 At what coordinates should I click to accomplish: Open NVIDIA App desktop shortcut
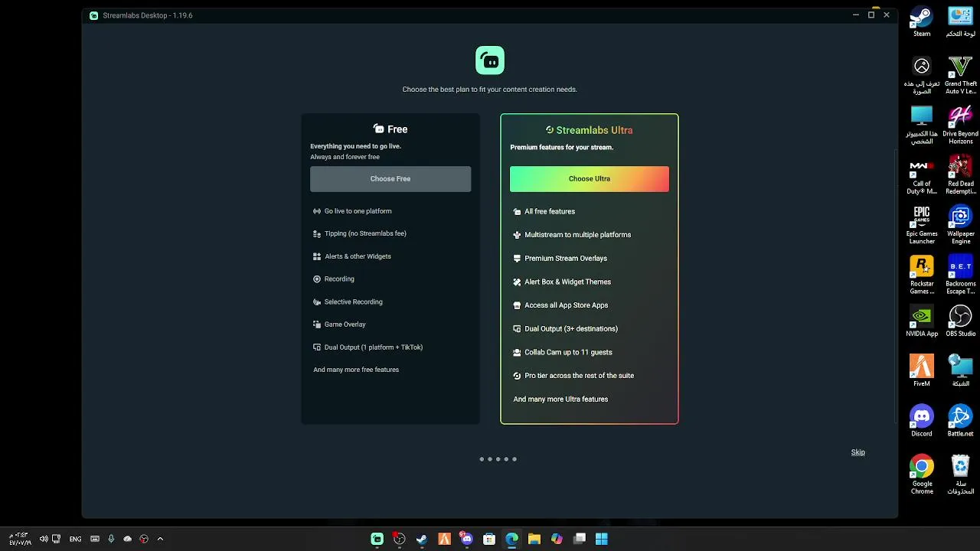coord(922,321)
